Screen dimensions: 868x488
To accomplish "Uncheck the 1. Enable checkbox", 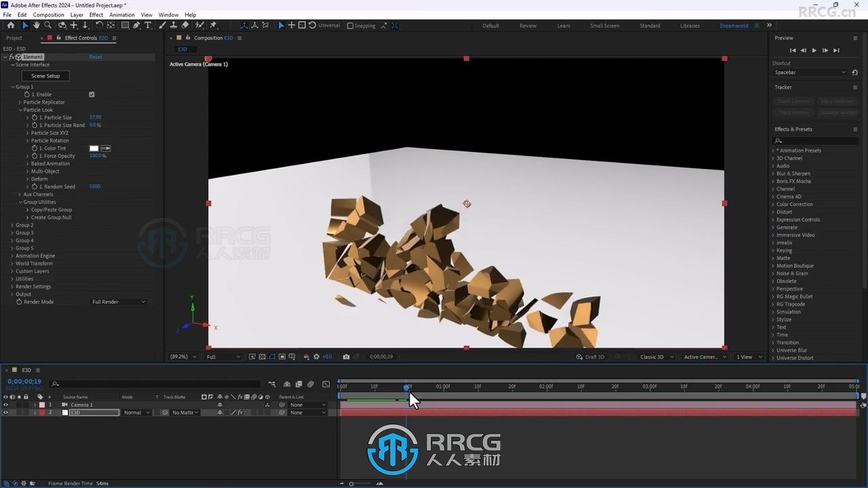I will 92,94.
